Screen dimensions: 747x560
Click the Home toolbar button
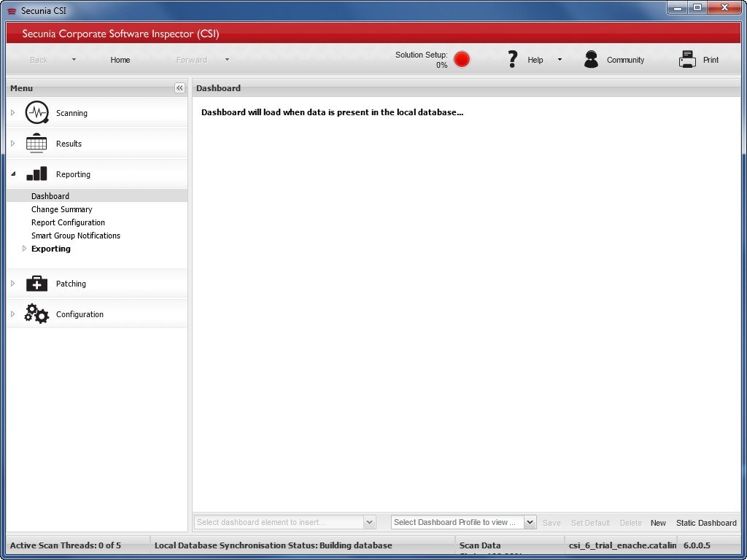click(x=120, y=60)
